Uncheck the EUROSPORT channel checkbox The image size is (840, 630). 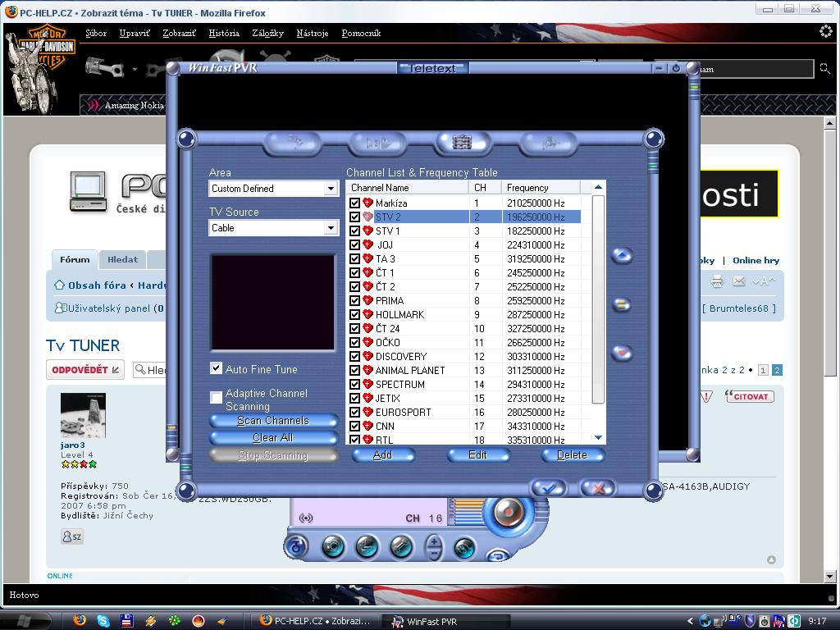point(354,412)
